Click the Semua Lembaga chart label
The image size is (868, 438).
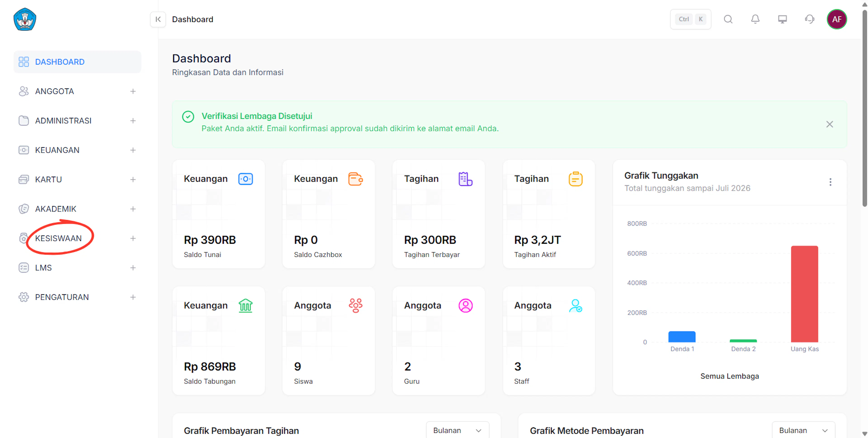(729, 376)
